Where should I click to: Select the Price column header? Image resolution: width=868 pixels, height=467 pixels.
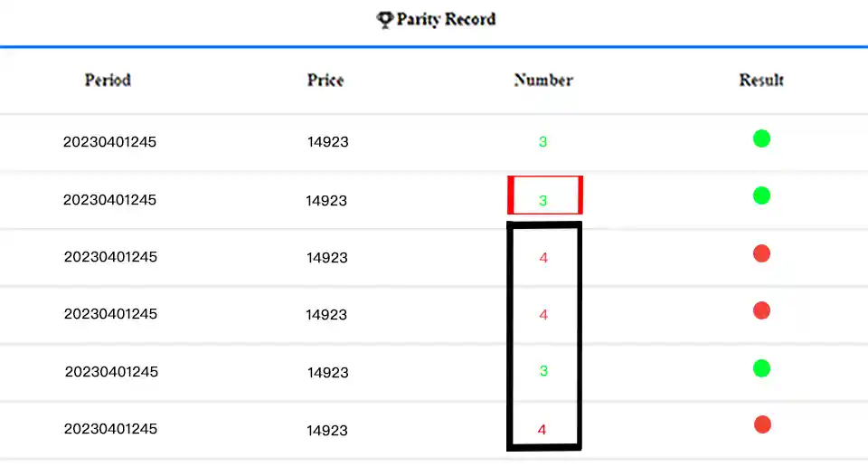[325, 80]
